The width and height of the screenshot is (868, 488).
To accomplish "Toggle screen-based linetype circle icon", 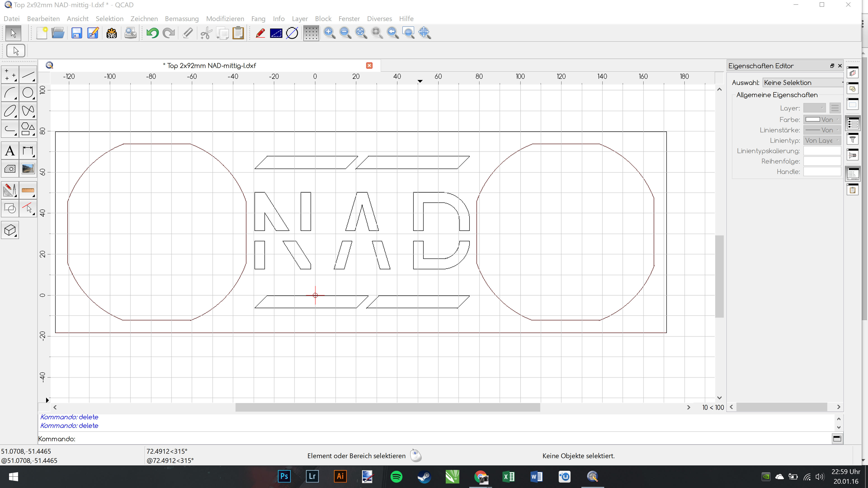I will 292,33.
